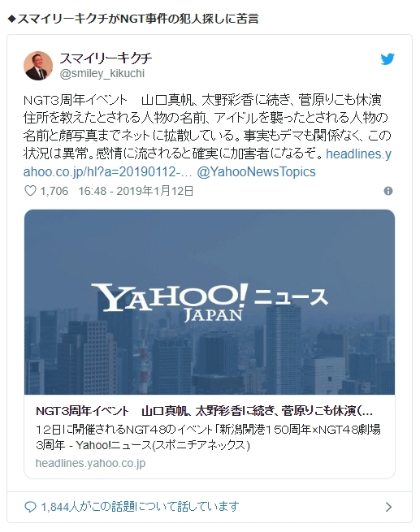Click the tweet body text paragraph

(207, 136)
